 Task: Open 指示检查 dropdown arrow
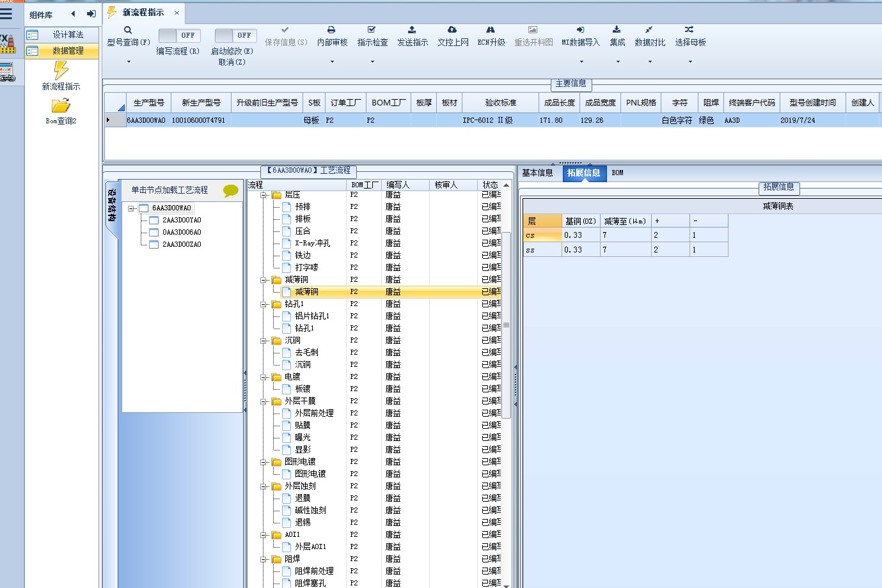(372, 62)
